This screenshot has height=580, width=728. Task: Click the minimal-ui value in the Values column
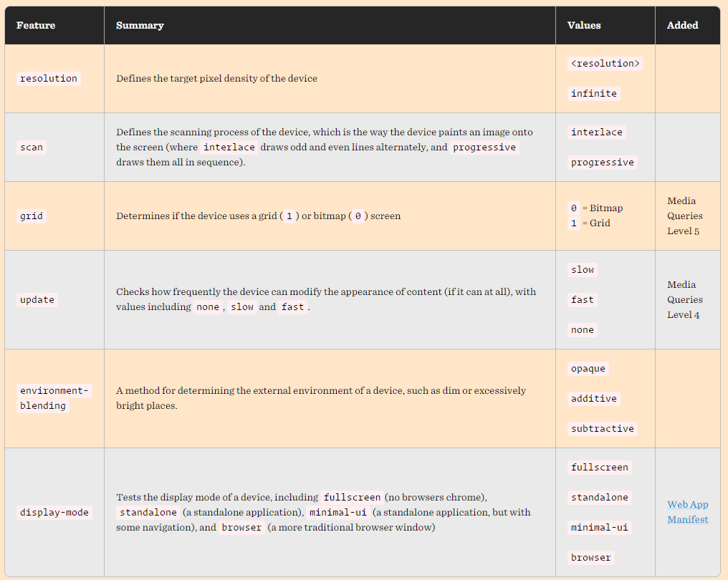click(600, 528)
